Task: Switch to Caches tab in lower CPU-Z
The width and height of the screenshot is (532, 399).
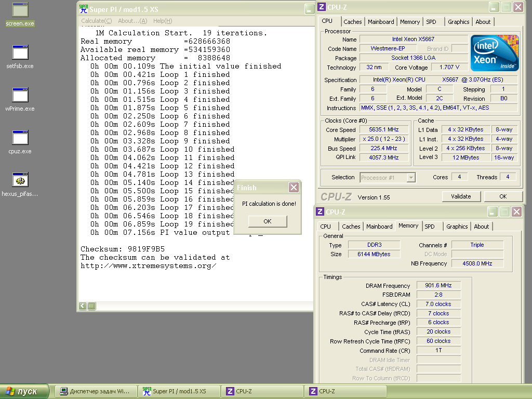Action: coord(351,227)
